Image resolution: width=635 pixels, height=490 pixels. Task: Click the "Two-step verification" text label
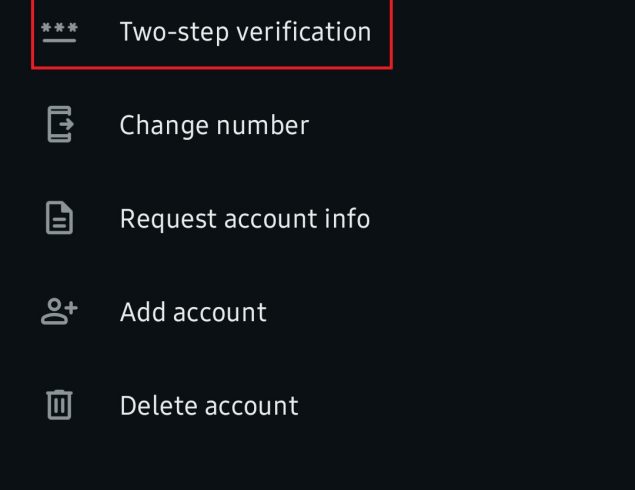coord(245,32)
